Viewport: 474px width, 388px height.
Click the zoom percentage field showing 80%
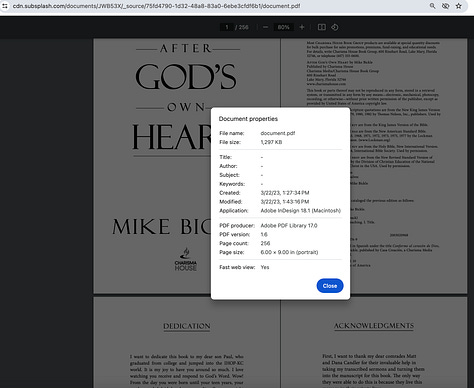(283, 27)
